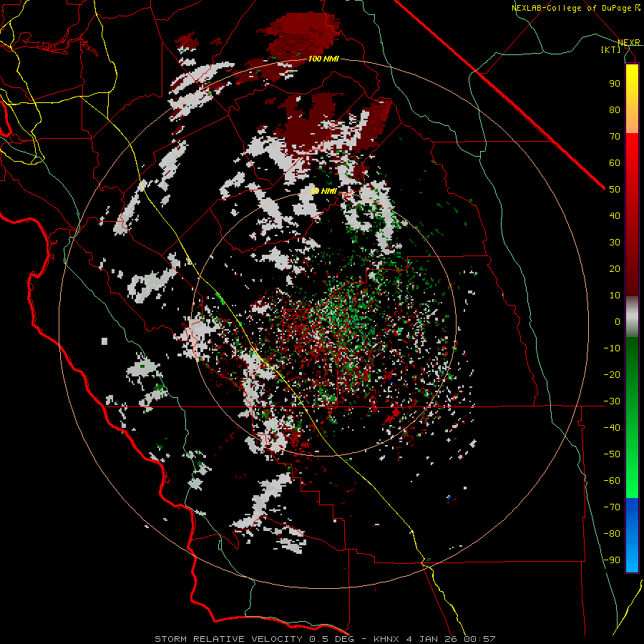Click the 0 value on velocity scale
644x644 pixels.
point(618,322)
